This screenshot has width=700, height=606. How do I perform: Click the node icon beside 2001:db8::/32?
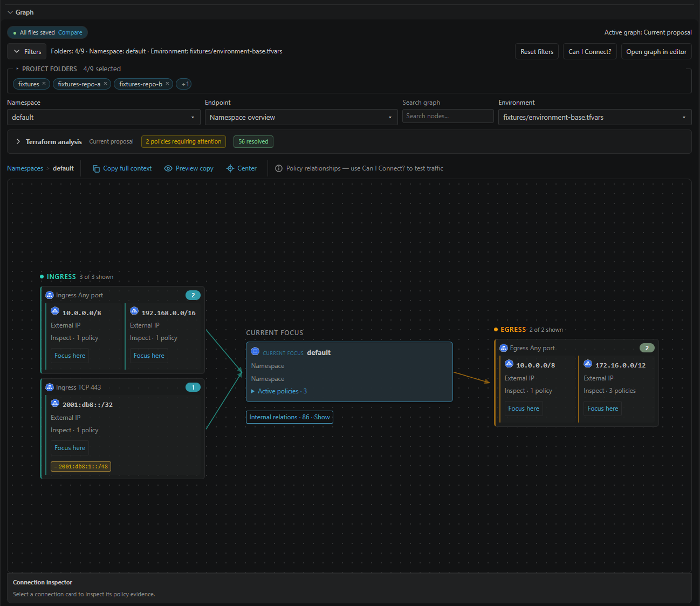(x=55, y=403)
